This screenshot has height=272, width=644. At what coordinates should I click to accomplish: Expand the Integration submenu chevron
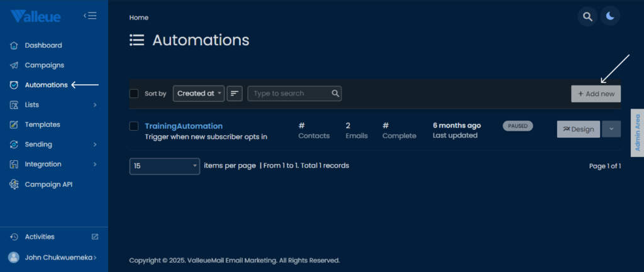95,165
